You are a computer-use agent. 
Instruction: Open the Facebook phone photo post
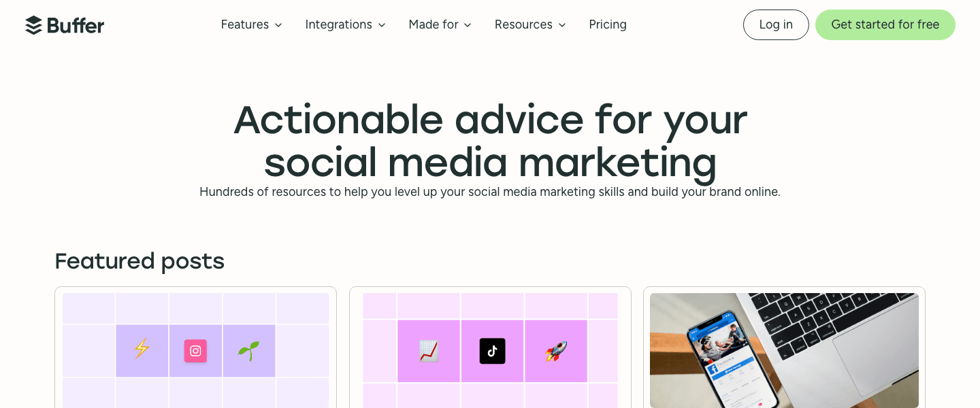pos(784,350)
